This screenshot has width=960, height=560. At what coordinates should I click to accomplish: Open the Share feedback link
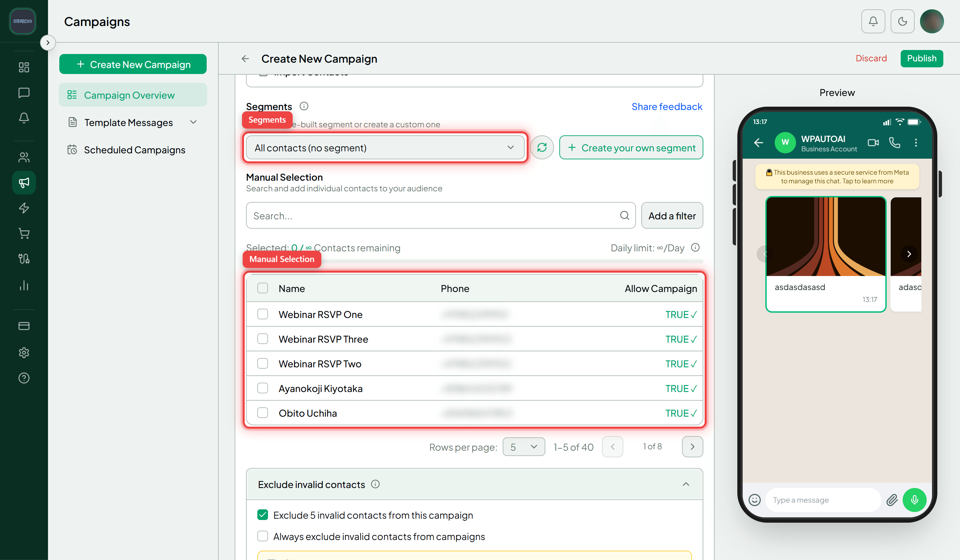click(667, 106)
